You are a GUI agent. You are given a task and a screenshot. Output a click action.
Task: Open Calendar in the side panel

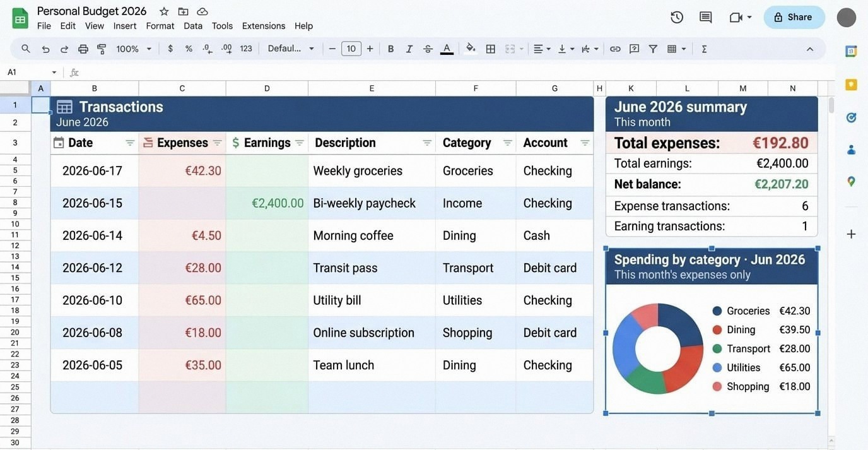tap(851, 51)
